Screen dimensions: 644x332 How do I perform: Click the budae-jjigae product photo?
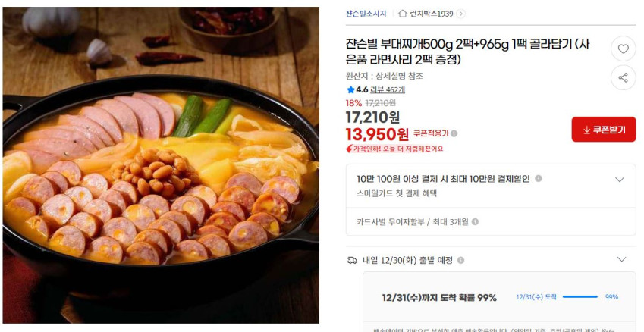tap(161, 165)
